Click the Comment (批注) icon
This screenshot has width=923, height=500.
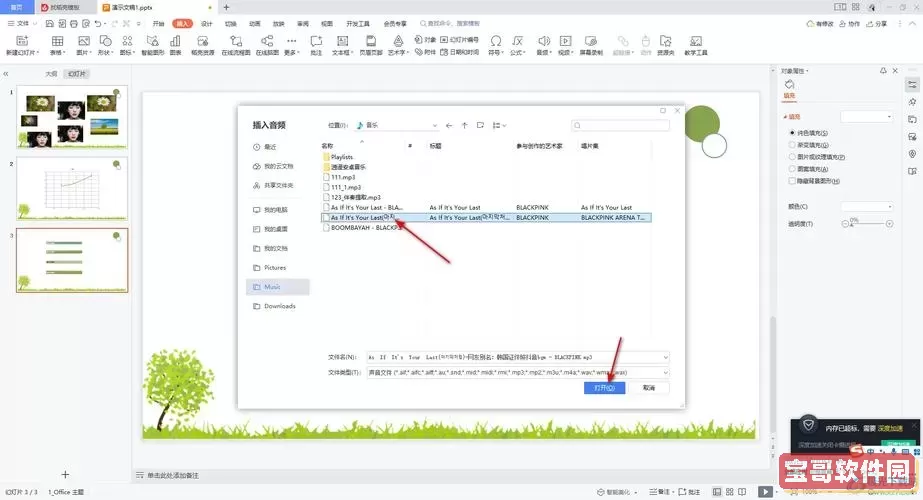[x=316, y=41]
